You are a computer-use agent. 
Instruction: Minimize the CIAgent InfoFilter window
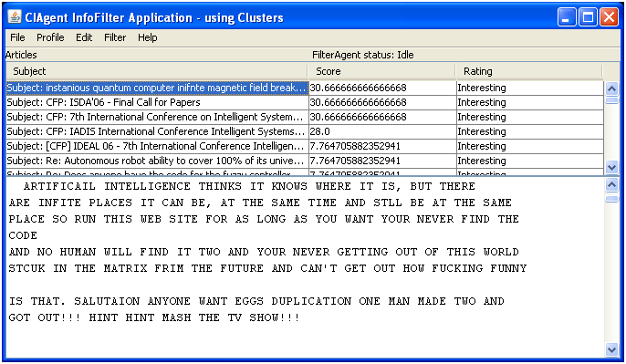tap(567, 17)
